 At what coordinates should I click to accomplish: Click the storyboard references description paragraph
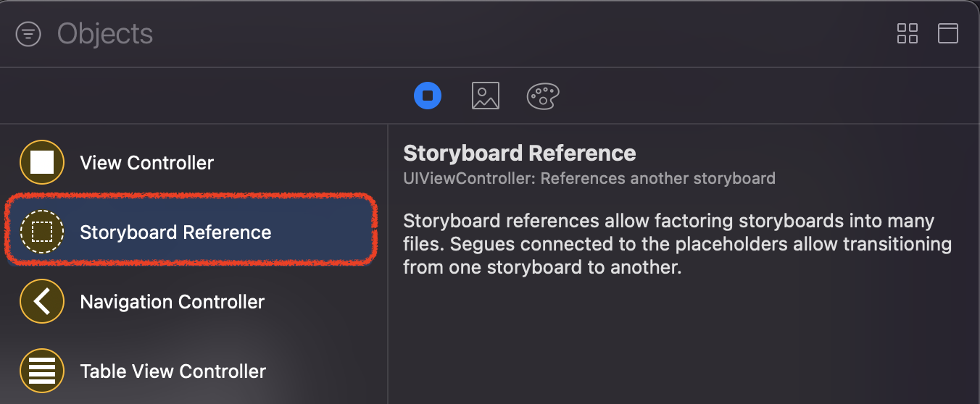[677, 244]
